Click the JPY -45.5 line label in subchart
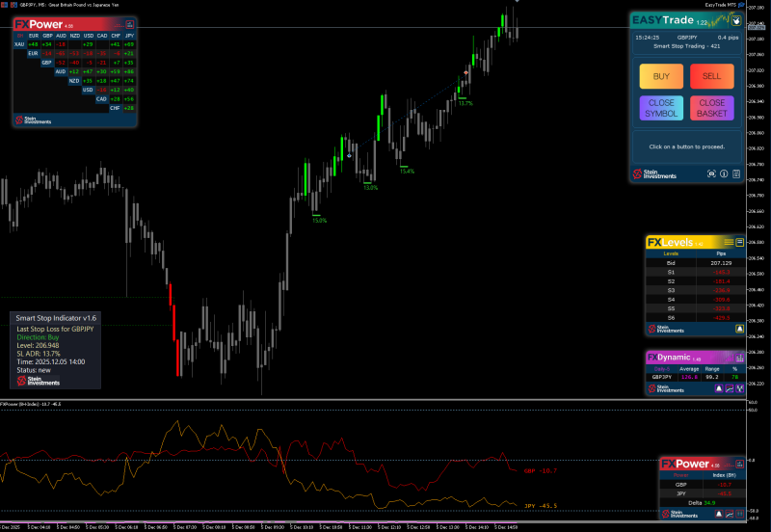Screen dimensions: 771x532 (541, 506)
